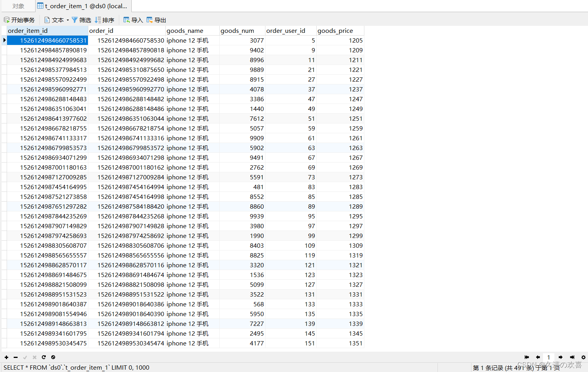Click goods_num cell 3522
This screenshot has height=372, width=588.
[x=242, y=294]
